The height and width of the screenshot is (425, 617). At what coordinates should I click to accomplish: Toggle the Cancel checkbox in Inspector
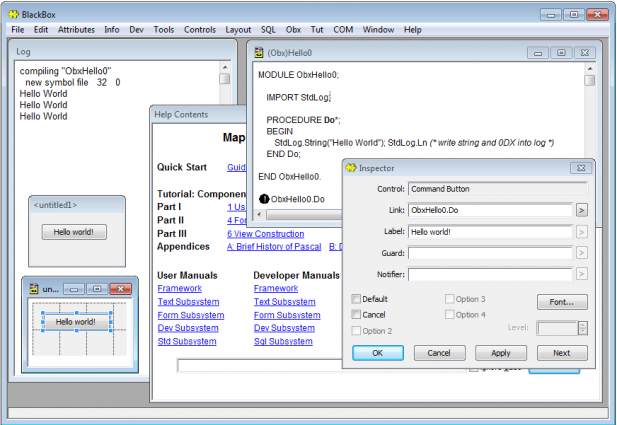358,315
